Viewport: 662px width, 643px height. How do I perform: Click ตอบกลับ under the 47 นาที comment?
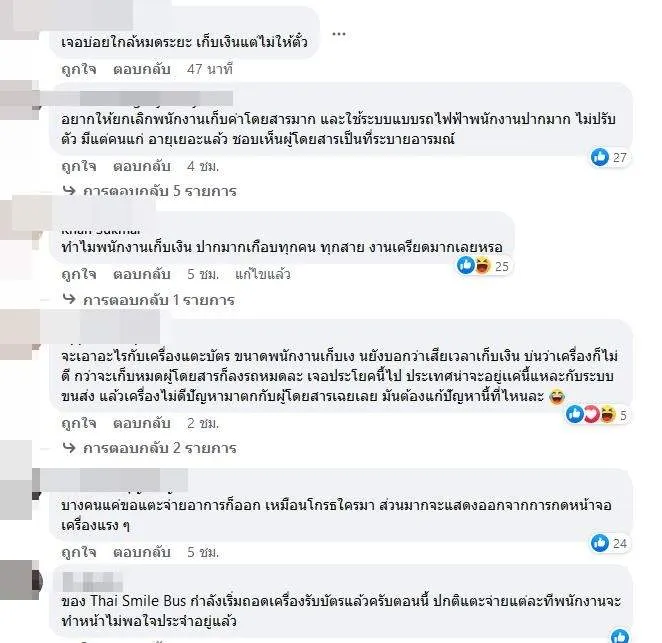point(142,69)
